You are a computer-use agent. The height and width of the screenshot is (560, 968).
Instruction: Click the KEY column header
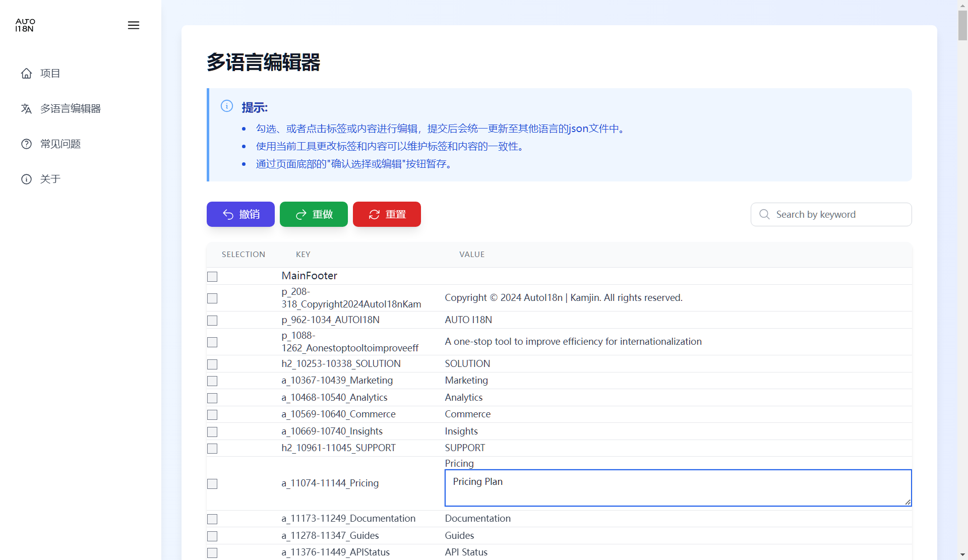pos(303,255)
